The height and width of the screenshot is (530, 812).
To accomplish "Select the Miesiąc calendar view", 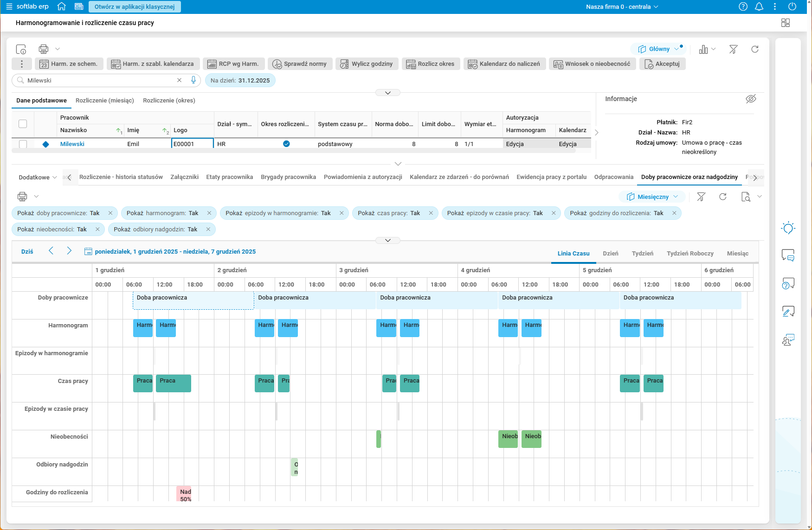I will pos(738,254).
